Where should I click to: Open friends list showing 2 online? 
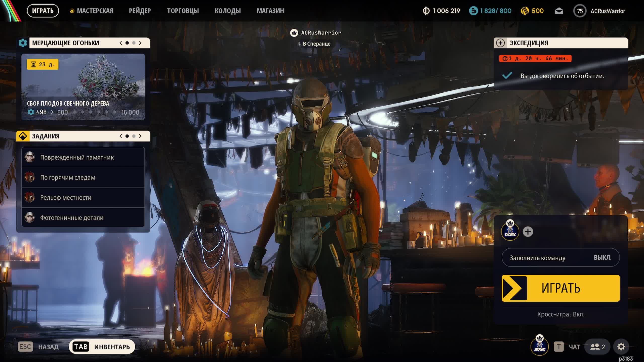pos(598,347)
